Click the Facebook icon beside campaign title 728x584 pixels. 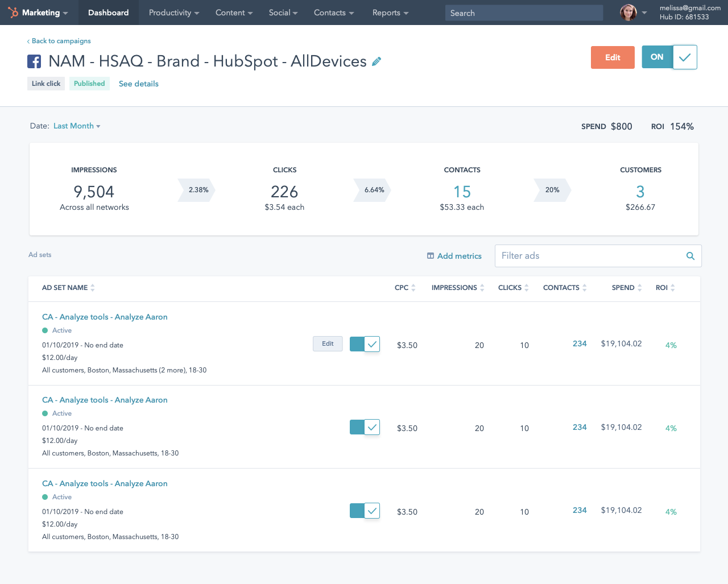34,61
